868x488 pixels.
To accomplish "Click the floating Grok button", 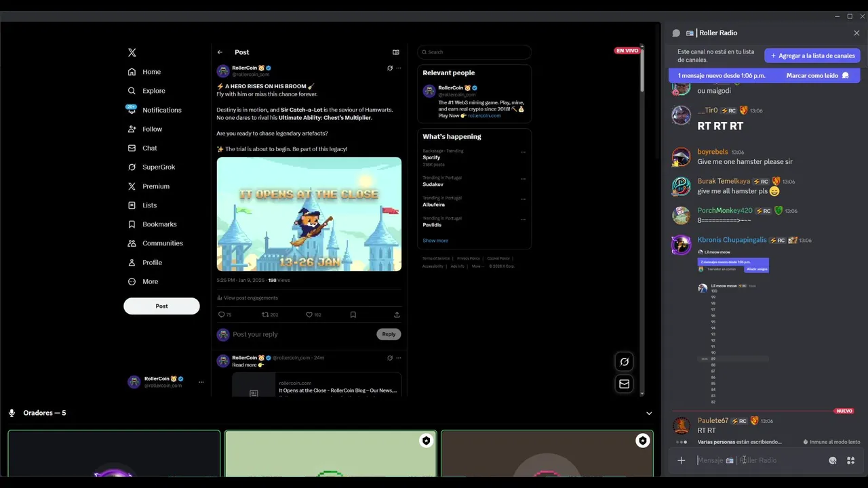I will click(625, 362).
